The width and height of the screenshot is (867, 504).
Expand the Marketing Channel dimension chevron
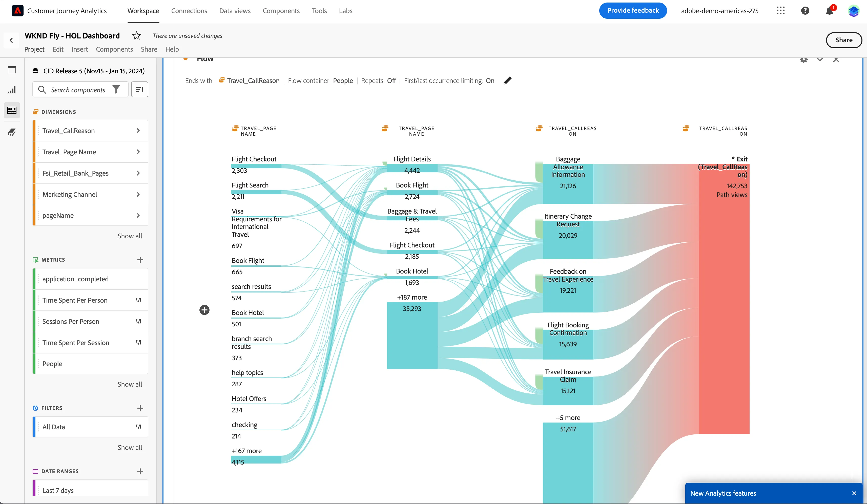138,194
